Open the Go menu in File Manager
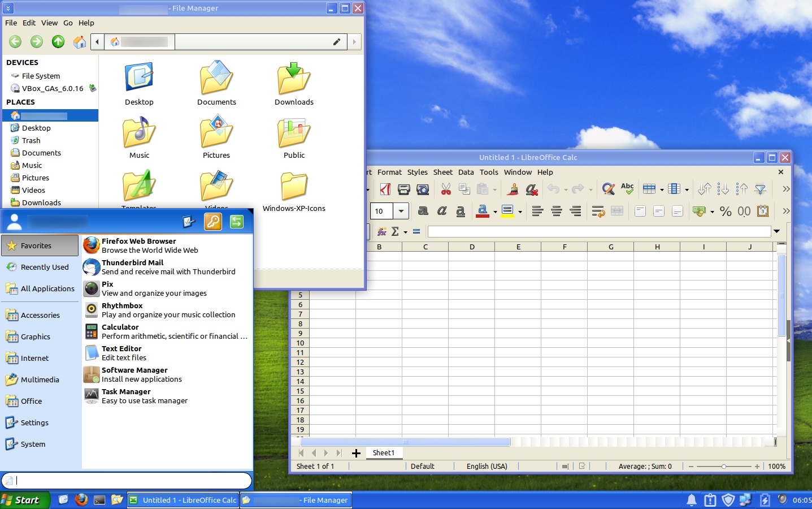 coord(68,23)
